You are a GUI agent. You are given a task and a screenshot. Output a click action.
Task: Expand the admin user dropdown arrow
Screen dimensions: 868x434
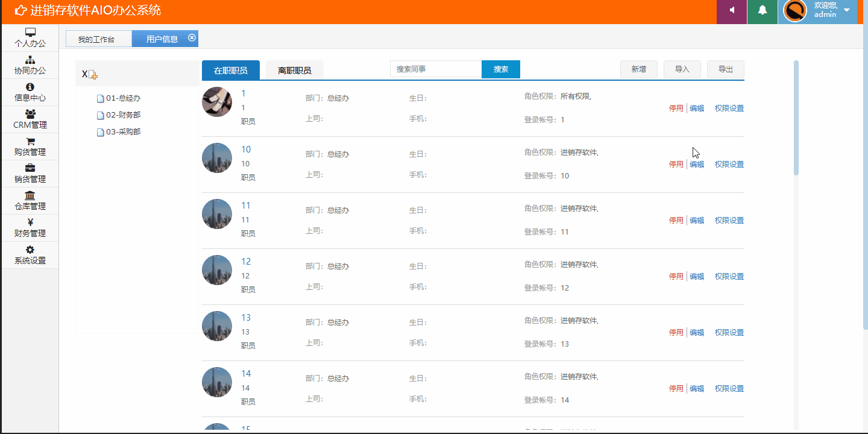(x=847, y=10)
